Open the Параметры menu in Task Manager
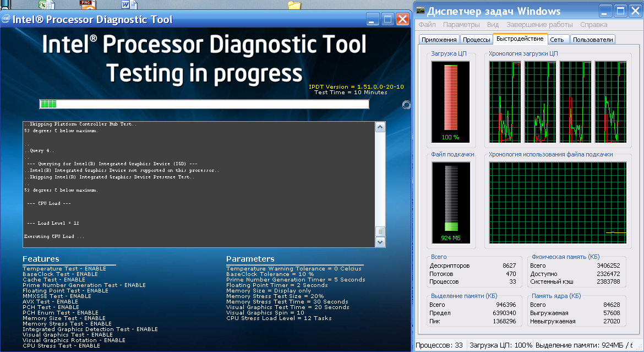Viewport: 644px width, 352px height. (x=461, y=25)
